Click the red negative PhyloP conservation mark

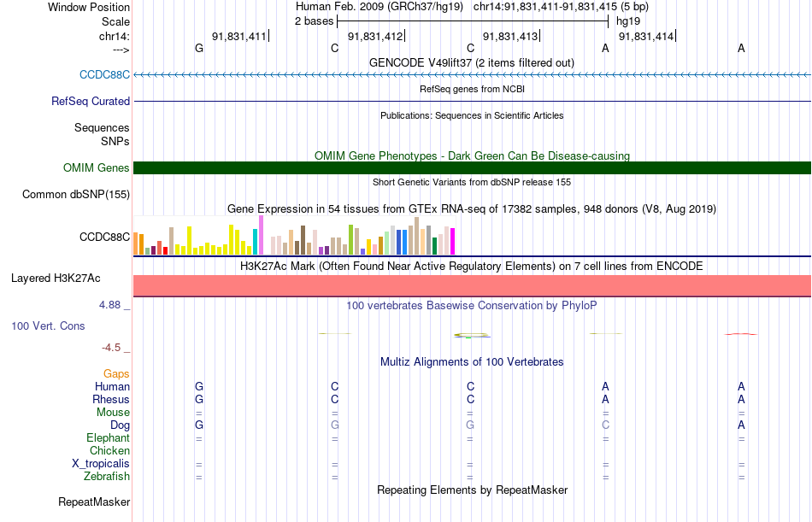tap(741, 334)
